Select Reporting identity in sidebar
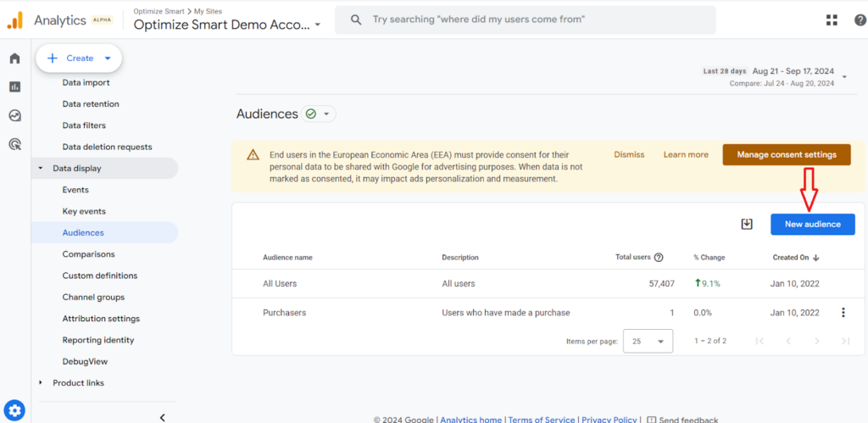 click(x=98, y=340)
